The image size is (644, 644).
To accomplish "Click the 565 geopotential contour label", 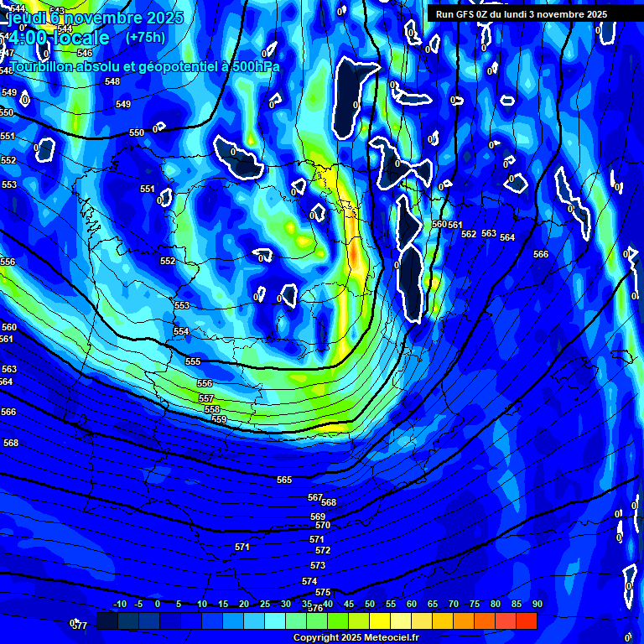I will [x=284, y=480].
